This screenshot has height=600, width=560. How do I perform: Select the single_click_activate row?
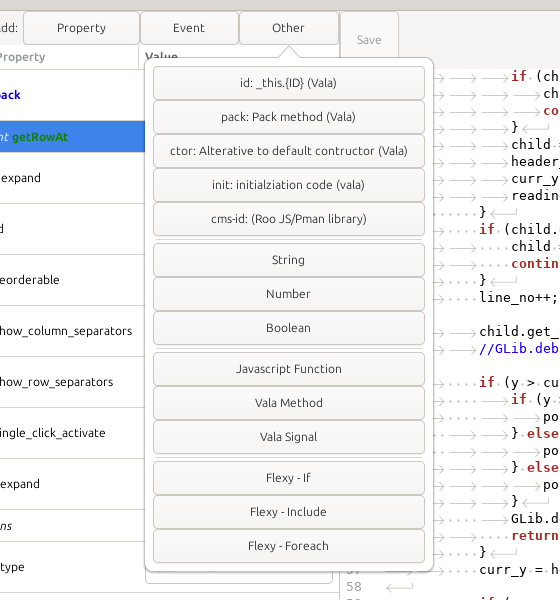point(72,433)
